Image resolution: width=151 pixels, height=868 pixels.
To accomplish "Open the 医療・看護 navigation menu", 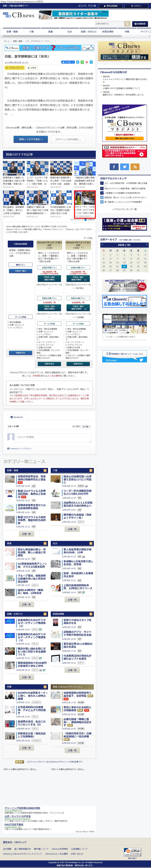I will click(13, 32).
